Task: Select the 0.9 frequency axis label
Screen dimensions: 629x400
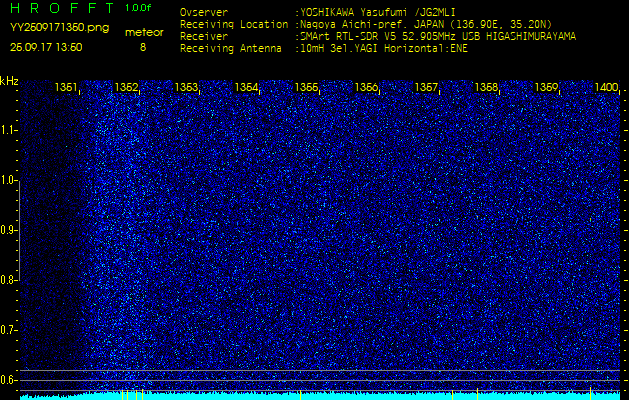Action: coord(9,230)
